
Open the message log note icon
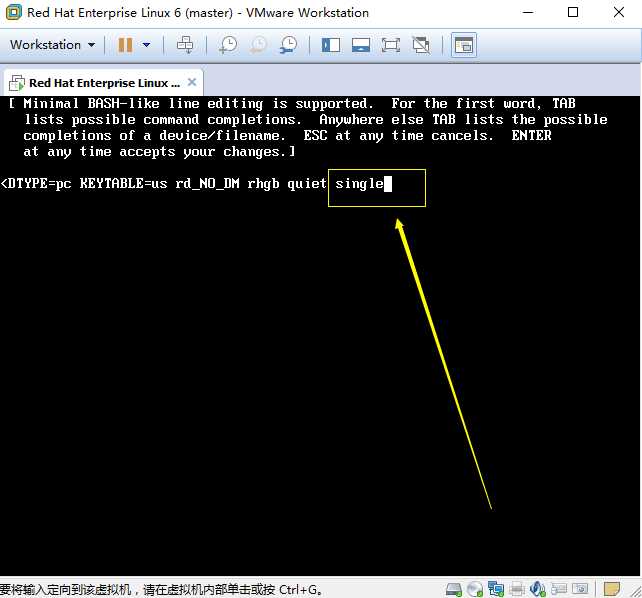click(612, 589)
